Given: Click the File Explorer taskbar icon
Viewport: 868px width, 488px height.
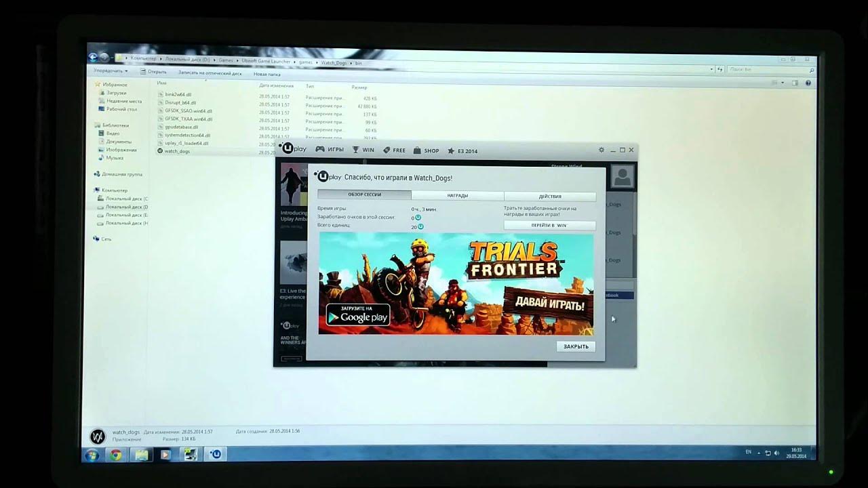Looking at the screenshot, I should (140, 455).
